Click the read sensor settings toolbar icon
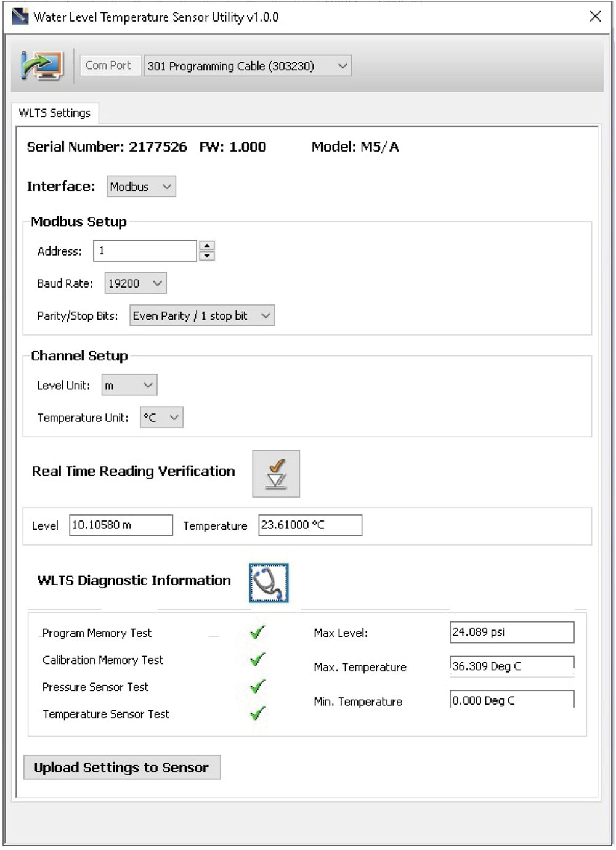 tap(41, 65)
